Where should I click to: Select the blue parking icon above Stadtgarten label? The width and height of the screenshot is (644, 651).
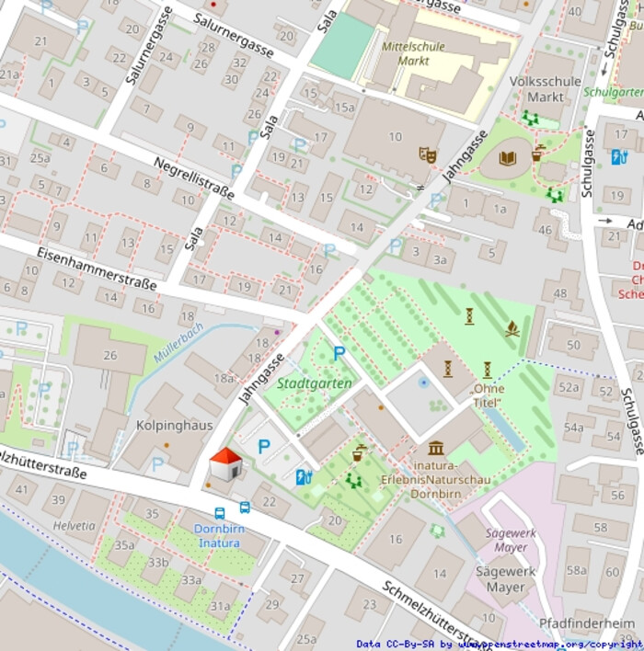click(x=339, y=353)
